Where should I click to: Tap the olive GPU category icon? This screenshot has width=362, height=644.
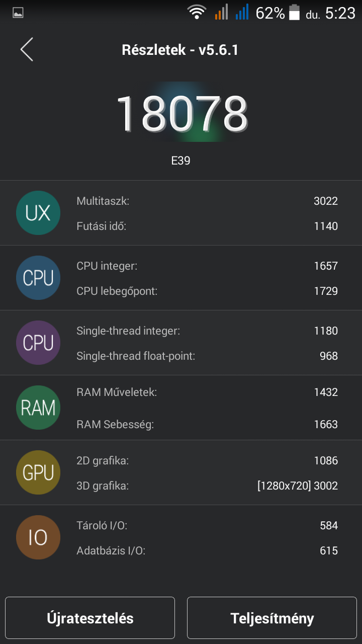[38, 472]
